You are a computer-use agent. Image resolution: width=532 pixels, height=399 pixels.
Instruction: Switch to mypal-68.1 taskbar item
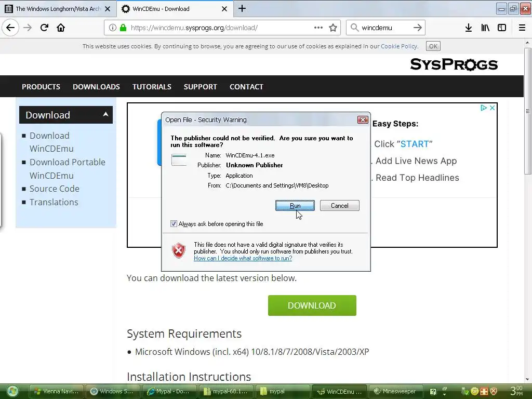[225, 392]
